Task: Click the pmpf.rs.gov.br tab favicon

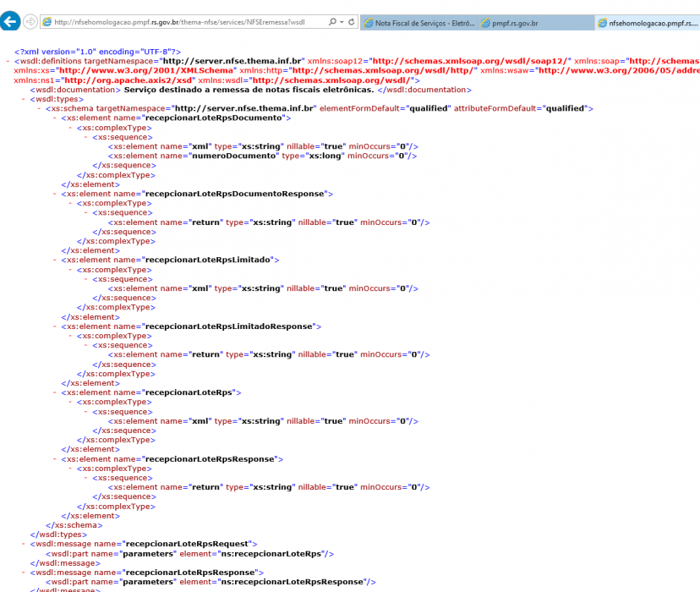Action: click(x=485, y=23)
